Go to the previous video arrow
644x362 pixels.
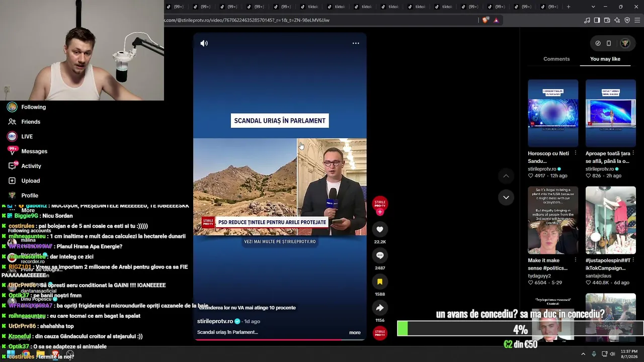click(506, 176)
